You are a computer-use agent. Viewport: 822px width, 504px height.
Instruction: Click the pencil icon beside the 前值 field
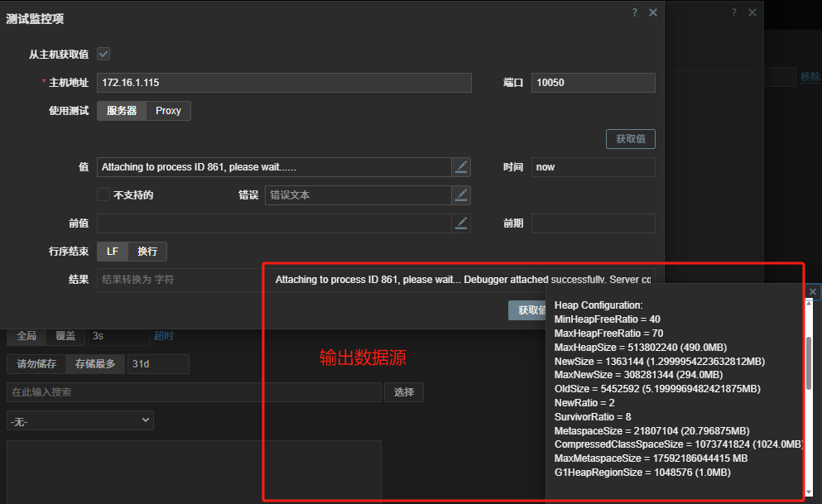[461, 223]
